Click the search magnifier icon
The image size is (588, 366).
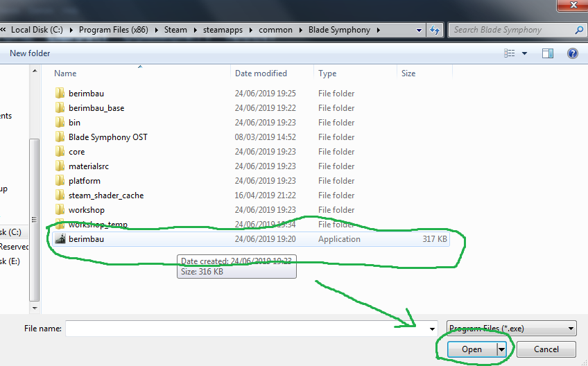point(579,30)
